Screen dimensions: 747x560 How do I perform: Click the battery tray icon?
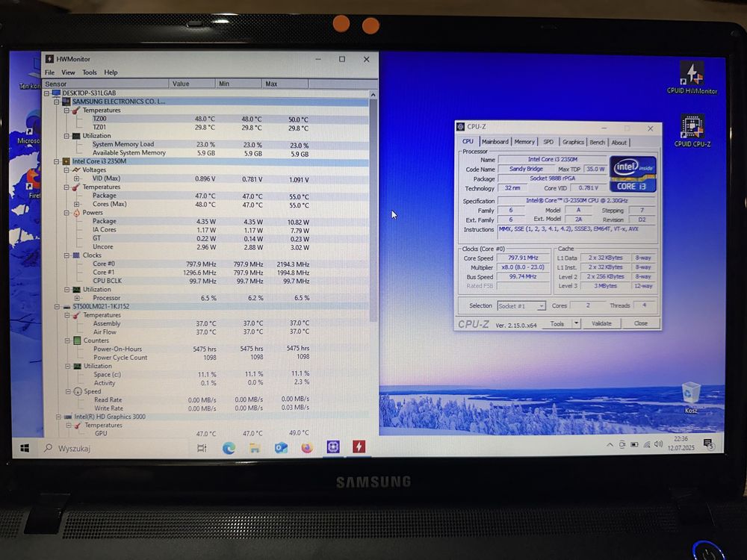click(x=634, y=445)
